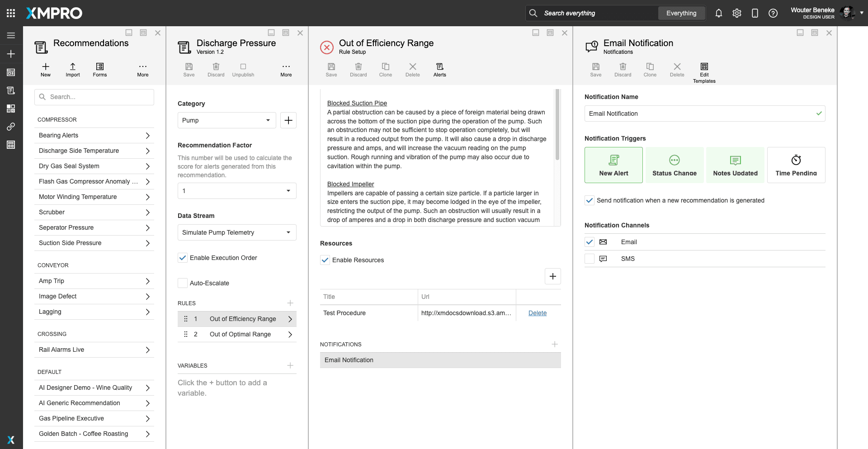This screenshot has width=868, height=449.
Task: Open the settings gear in top bar
Action: [736, 13]
